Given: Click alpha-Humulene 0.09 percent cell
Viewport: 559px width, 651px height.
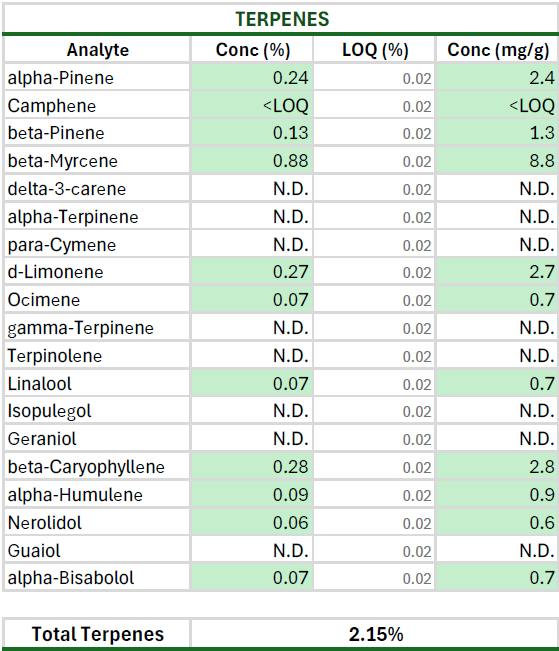Looking at the screenshot, I should (x=252, y=494).
